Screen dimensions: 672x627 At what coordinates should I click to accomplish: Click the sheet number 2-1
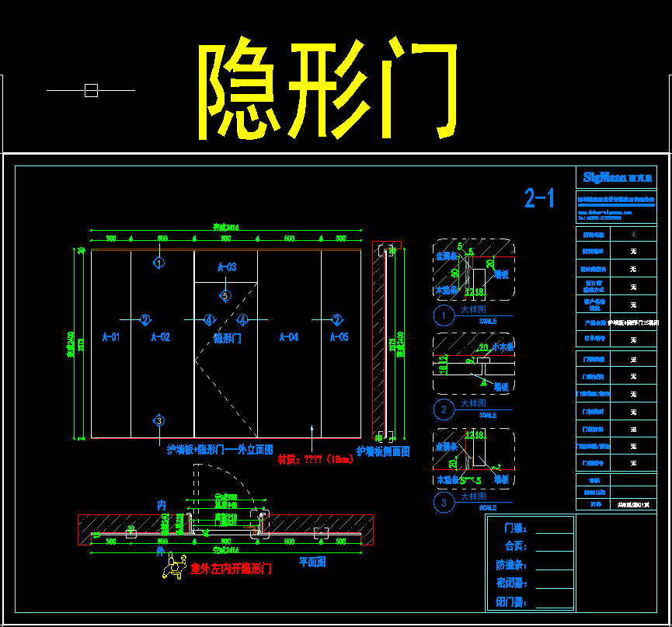click(540, 198)
